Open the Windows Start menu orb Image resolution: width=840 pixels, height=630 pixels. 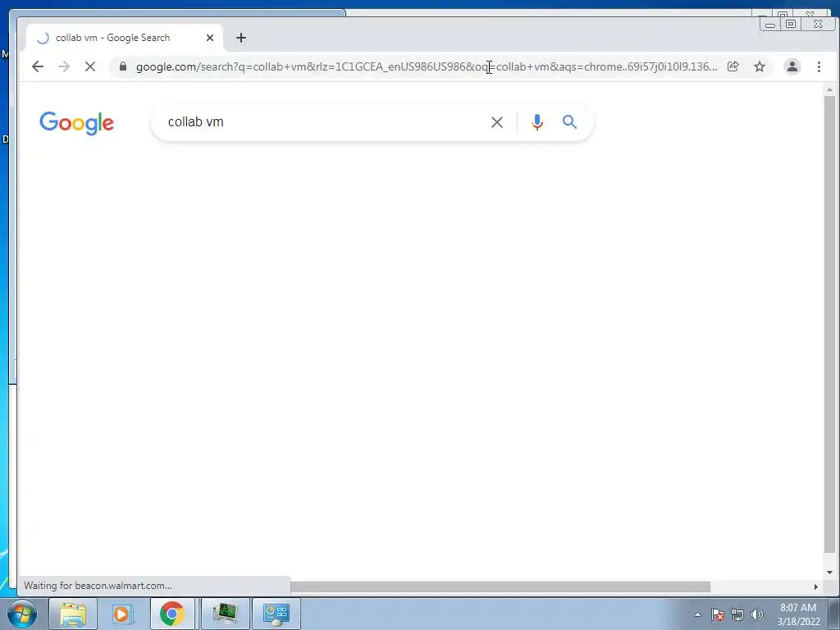(22, 614)
